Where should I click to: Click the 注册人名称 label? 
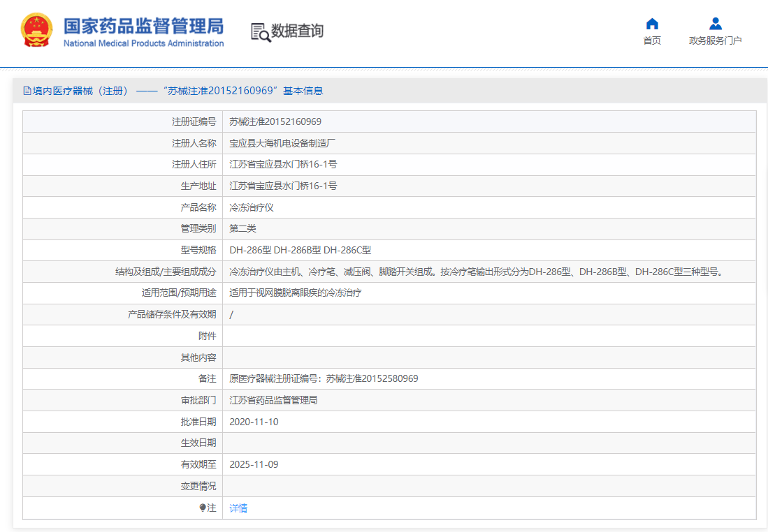[x=194, y=143]
